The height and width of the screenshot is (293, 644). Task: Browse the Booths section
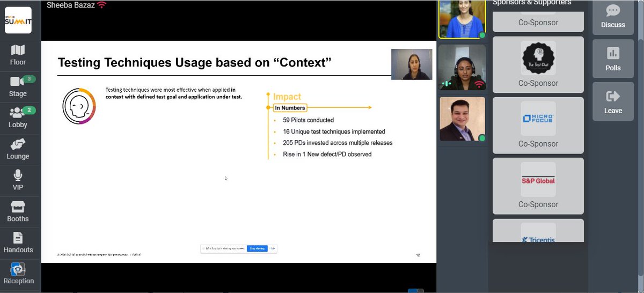coord(18,211)
